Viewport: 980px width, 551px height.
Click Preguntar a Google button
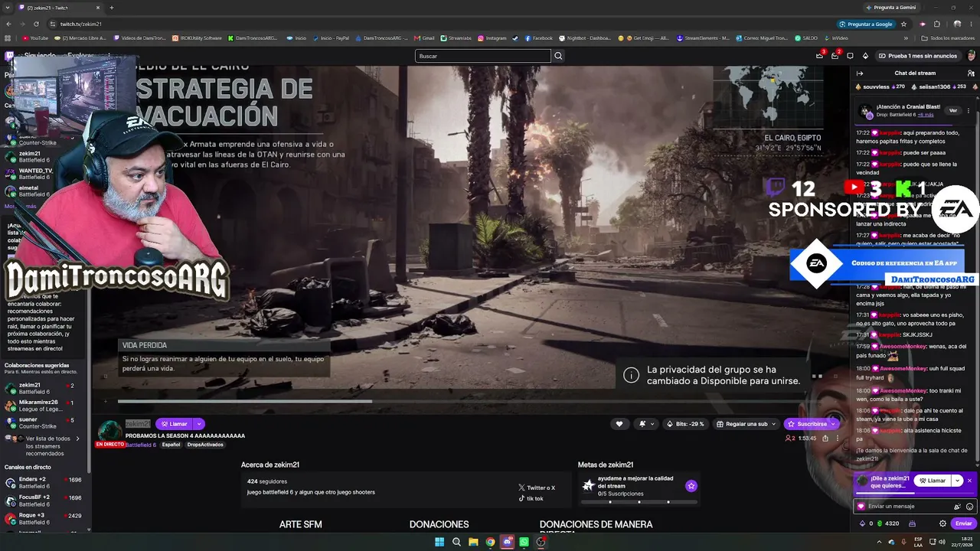(x=865, y=24)
